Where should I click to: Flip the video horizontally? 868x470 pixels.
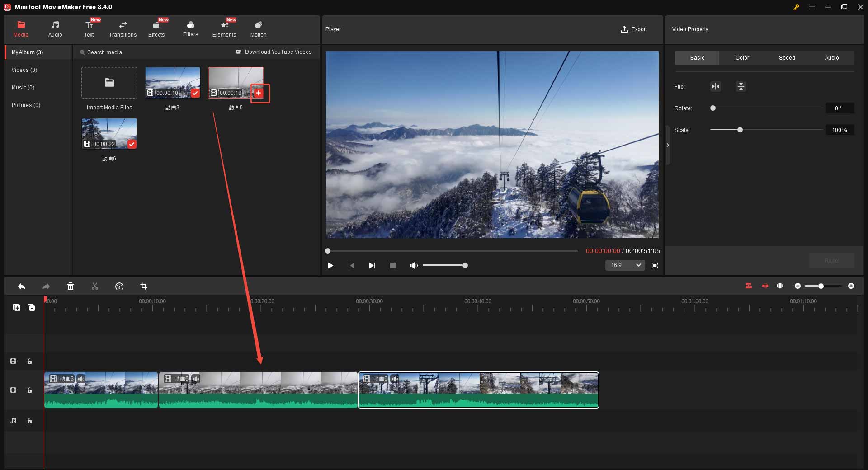click(715, 86)
